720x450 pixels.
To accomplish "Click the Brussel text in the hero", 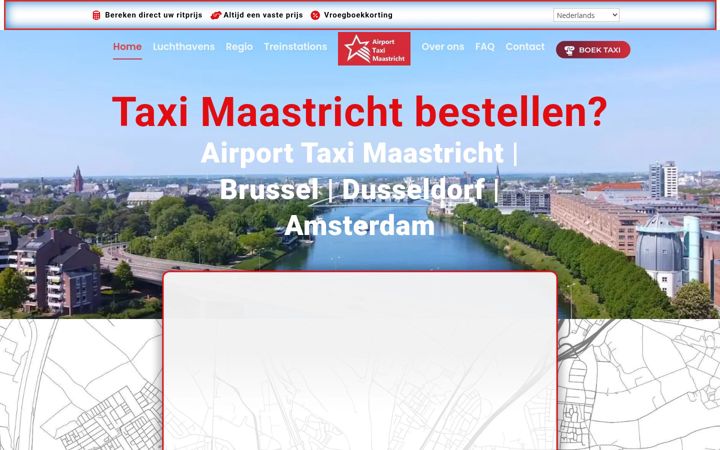I will pos(269,189).
